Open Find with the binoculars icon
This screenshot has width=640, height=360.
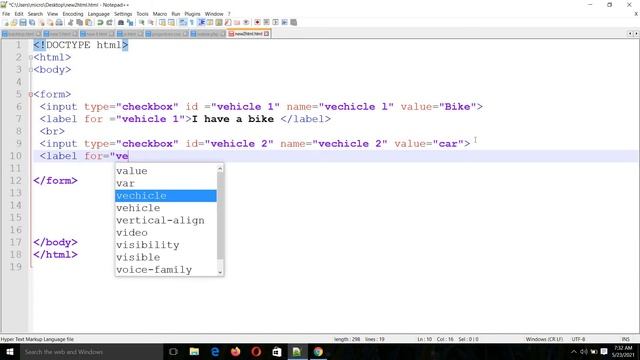tap(121, 22)
